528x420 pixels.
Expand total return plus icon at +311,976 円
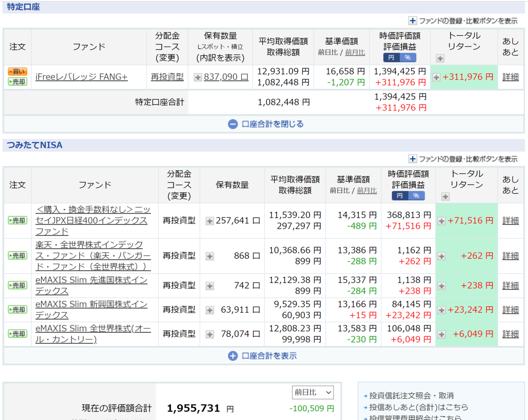click(436, 77)
